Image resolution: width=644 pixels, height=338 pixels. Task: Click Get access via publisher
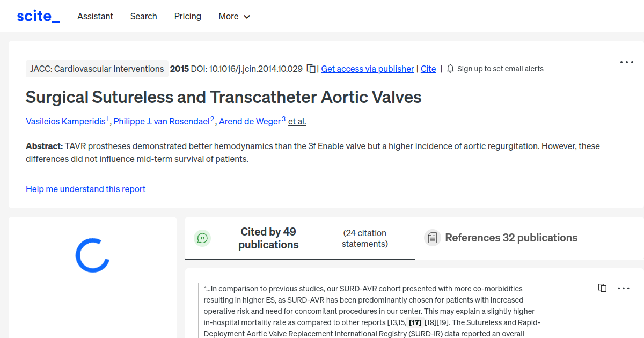367,69
